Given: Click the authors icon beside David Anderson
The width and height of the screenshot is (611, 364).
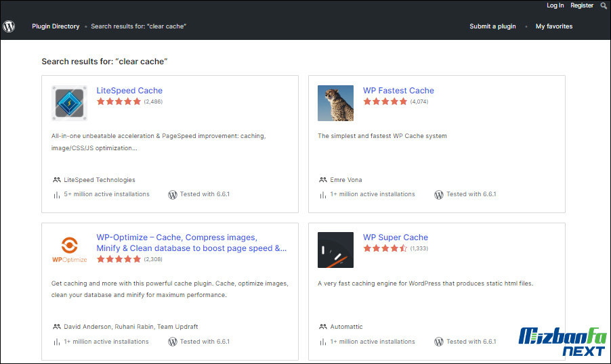Looking at the screenshot, I should pyautogui.click(x=57, y=327).
